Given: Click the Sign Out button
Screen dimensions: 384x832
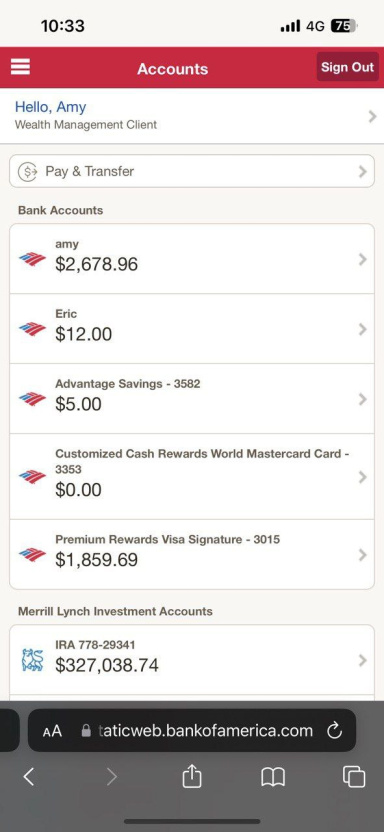Looking at the screenshot, I should tap(348, 67).
